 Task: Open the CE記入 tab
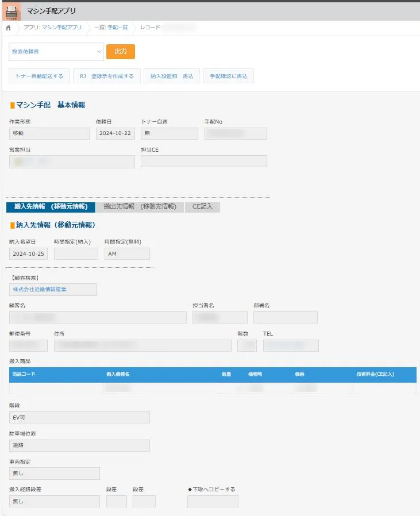pyautogui.click(x=202, y=207)
